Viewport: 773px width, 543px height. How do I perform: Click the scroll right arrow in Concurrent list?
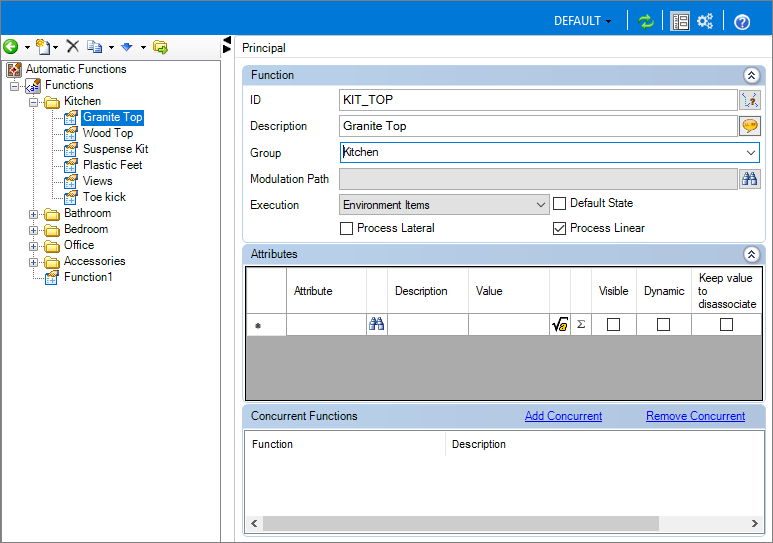point(754,523)
